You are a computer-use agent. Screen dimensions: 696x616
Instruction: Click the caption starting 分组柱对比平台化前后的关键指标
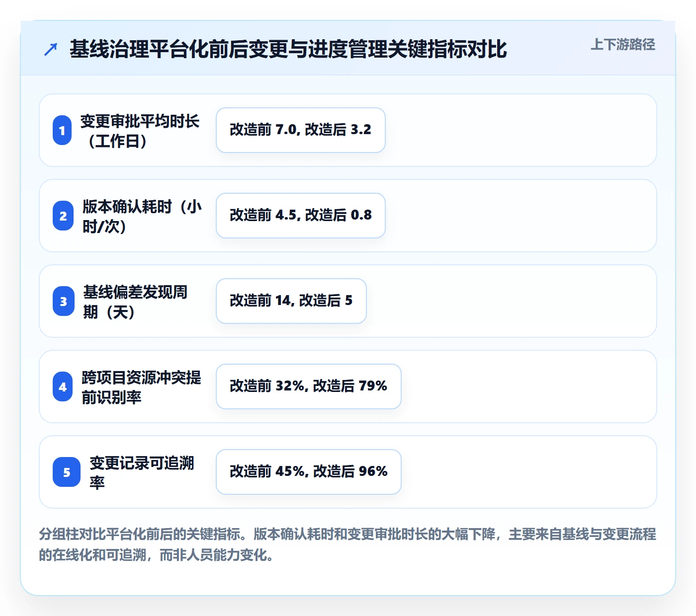348,544
